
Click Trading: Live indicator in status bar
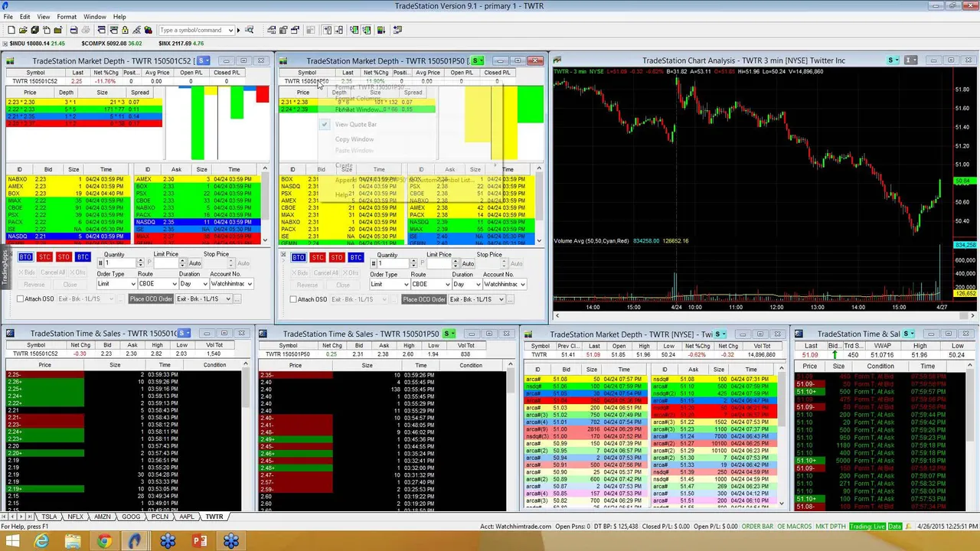pyautogui.click(x=869, y=527)
